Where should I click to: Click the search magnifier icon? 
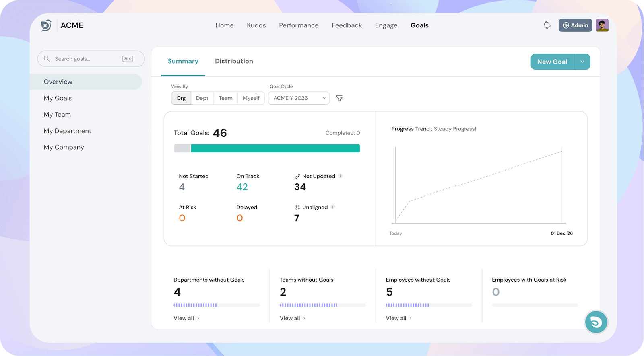[x=47, y=59]
